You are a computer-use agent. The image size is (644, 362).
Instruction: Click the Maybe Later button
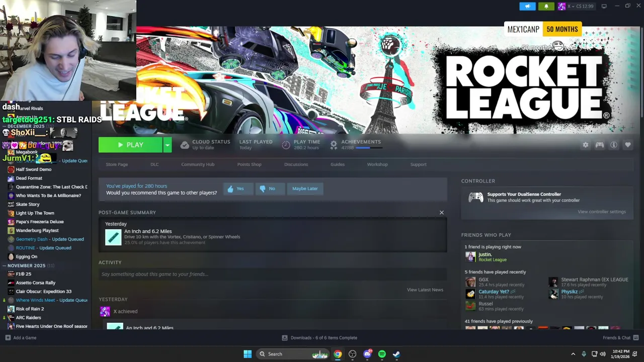coord(305,189)
